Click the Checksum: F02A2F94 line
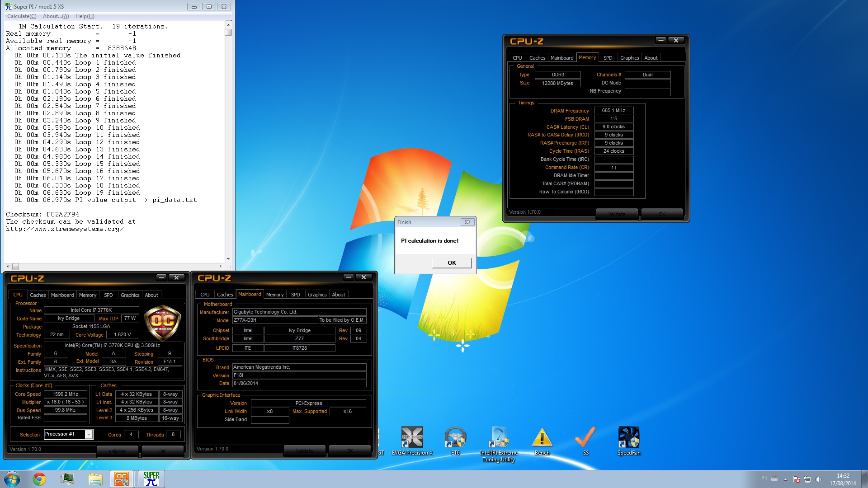The height and width of the screenshot is (488, 868). [42, 214]
